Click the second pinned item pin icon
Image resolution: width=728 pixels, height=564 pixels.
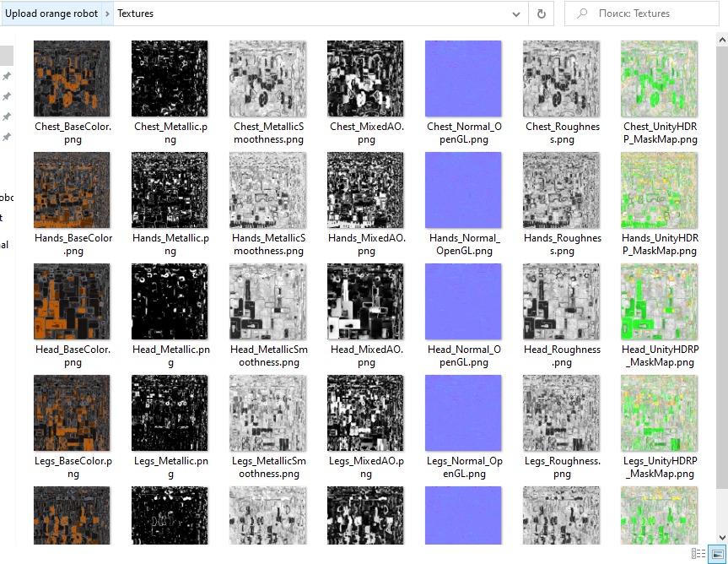7,96
